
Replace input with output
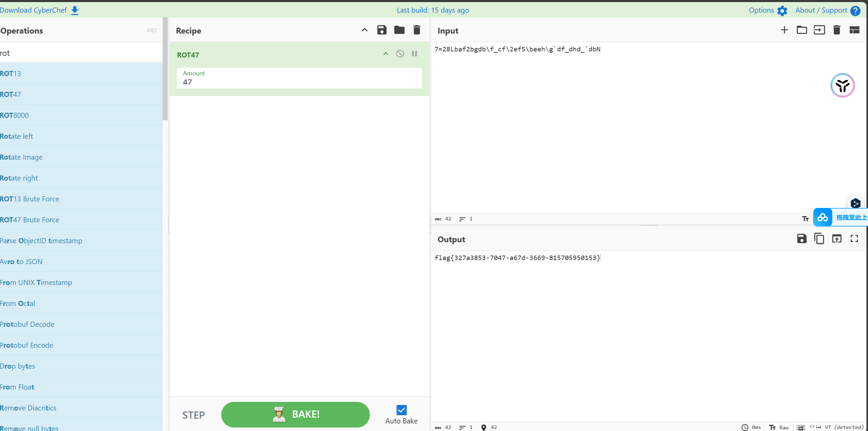(x=837, y=239)
